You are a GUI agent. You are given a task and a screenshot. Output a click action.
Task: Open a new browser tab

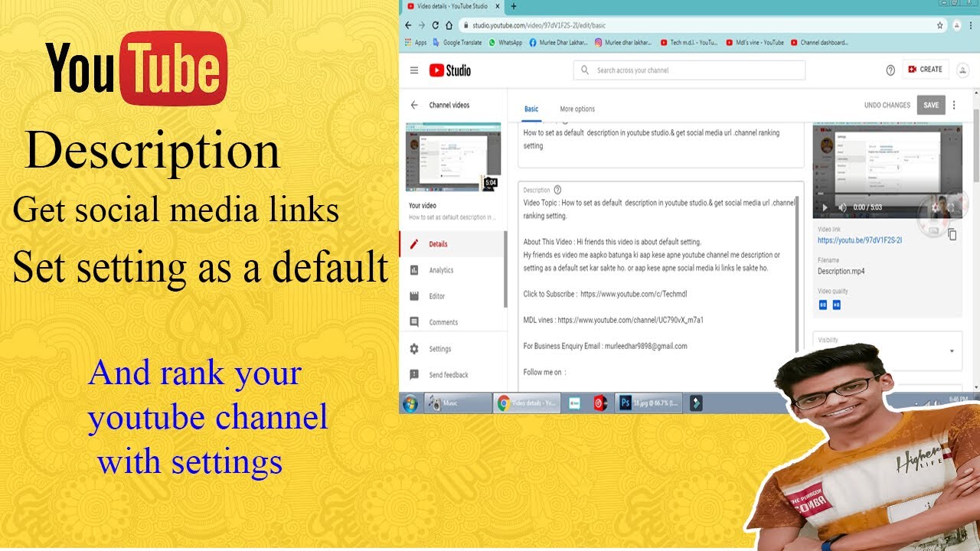point(513,6)
